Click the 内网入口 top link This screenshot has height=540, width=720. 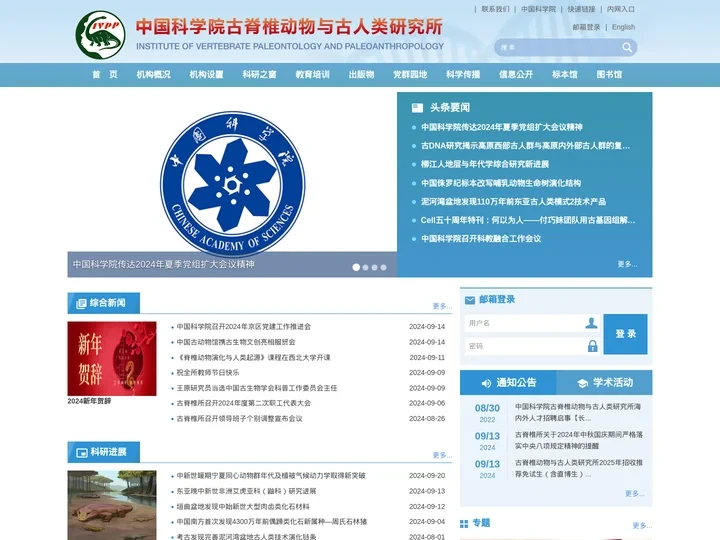tap(621, 9)
